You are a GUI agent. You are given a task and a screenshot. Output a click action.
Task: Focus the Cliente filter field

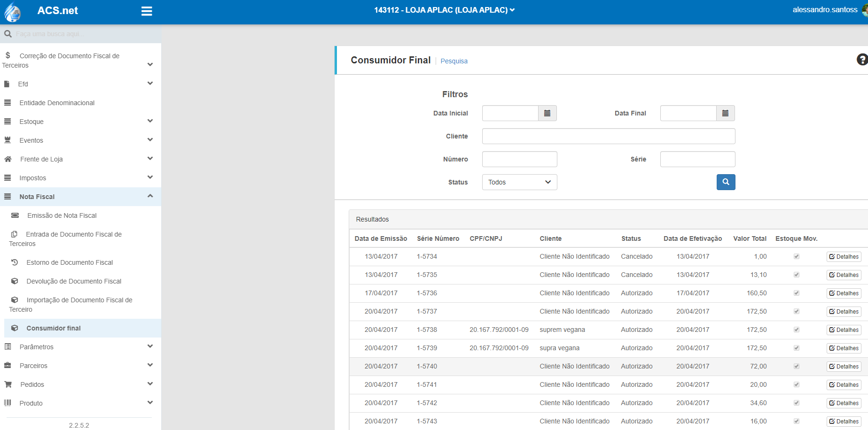(609, 136)
